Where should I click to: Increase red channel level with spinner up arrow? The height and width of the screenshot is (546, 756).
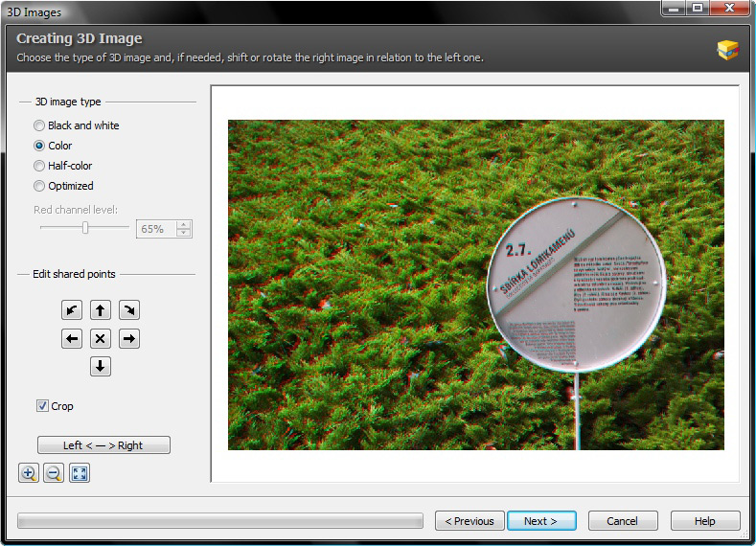tap(184, 224)
